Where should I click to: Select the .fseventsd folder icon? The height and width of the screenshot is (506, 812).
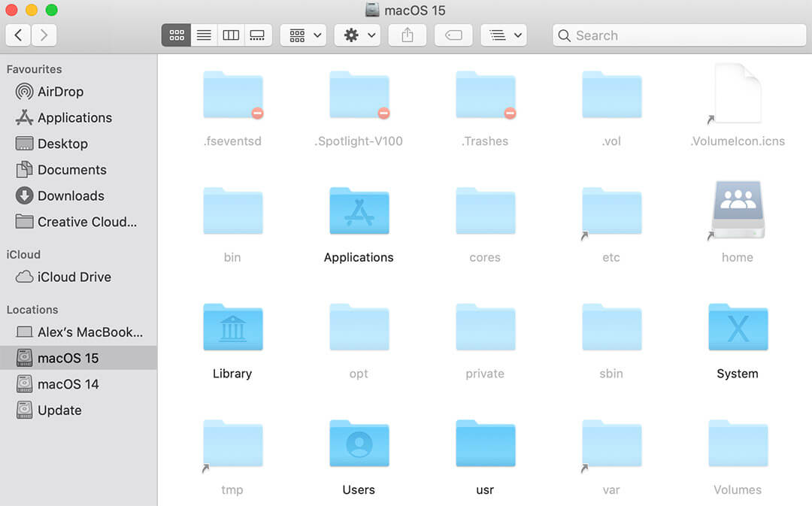click(233, 95)
